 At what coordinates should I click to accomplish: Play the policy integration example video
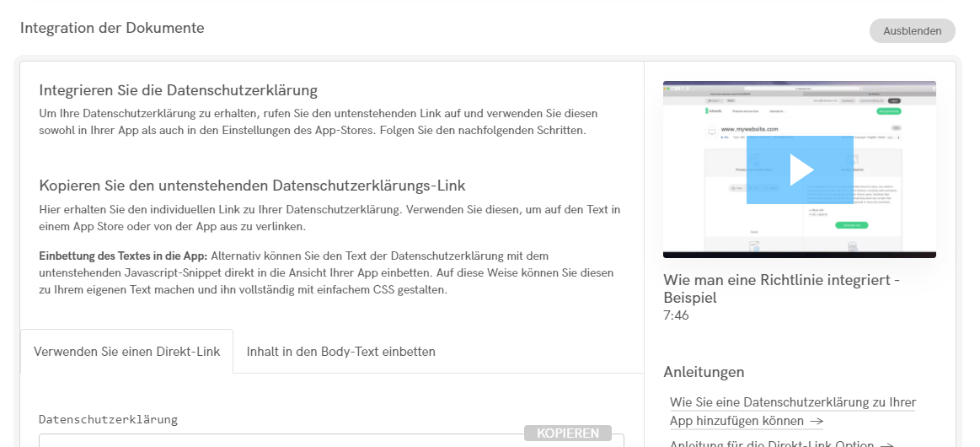click(800, 170)
